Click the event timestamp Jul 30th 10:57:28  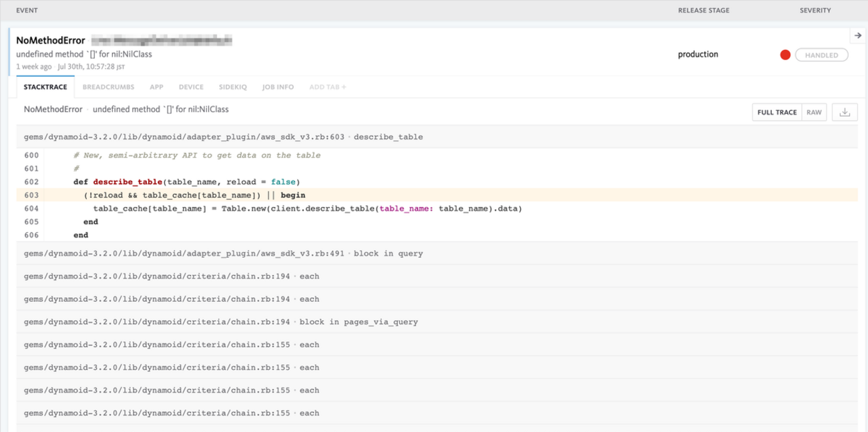[x=92, y=67]
